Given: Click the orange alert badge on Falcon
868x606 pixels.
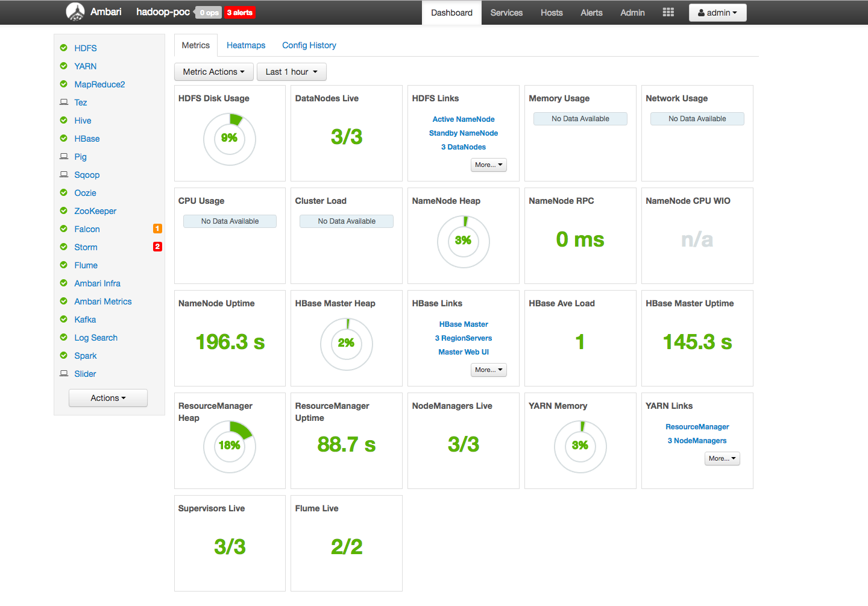Looking at the screenshot, I should tap(157, 229).
